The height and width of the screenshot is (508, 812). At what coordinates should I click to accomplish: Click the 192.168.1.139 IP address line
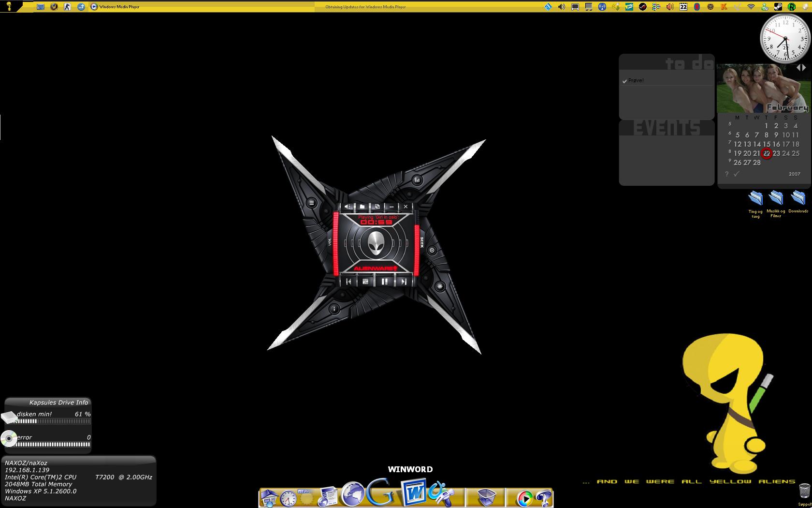[27, 470]
